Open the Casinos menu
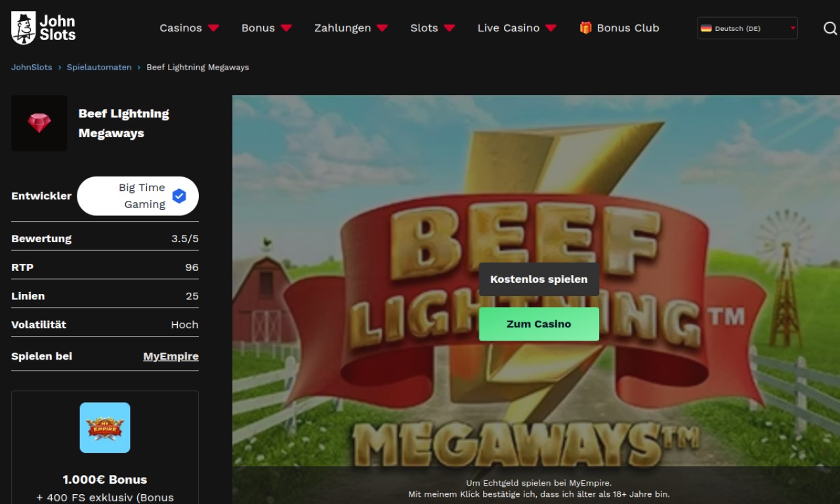 pyautogui.click(x=181, y=28)
